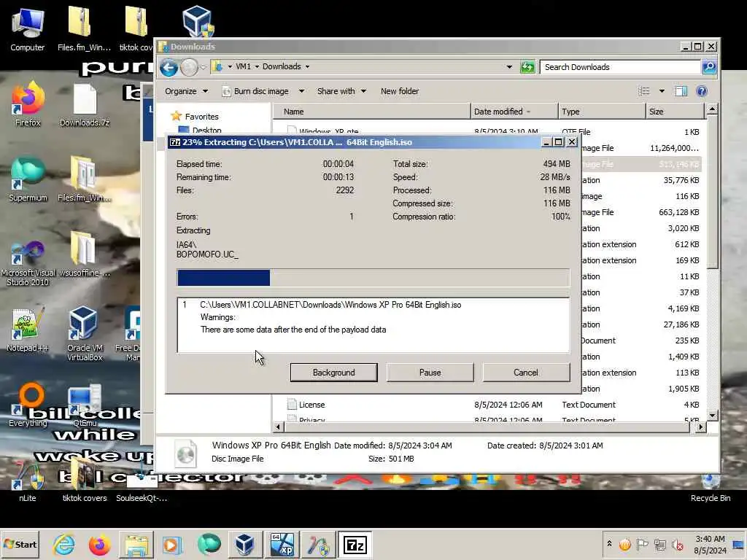Click the extraction progress bar

click(373, 278)
